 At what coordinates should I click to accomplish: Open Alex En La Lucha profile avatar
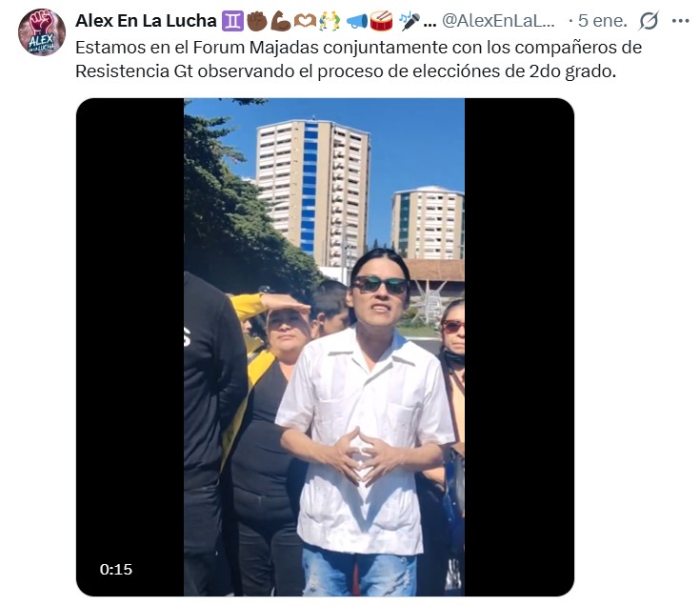pos(42,32)
